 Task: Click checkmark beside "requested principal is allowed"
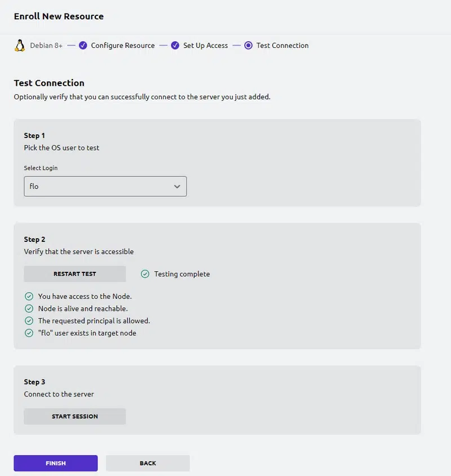point(29,321)
